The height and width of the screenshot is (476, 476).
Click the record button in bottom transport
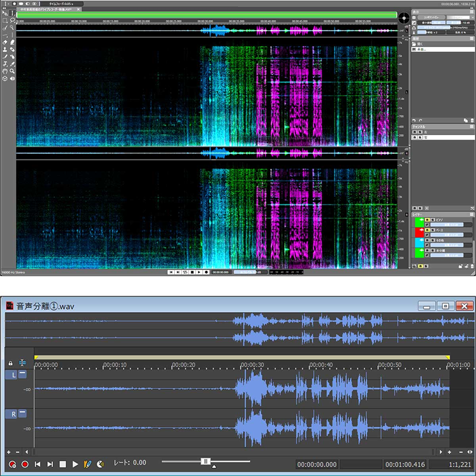(25, 464)
